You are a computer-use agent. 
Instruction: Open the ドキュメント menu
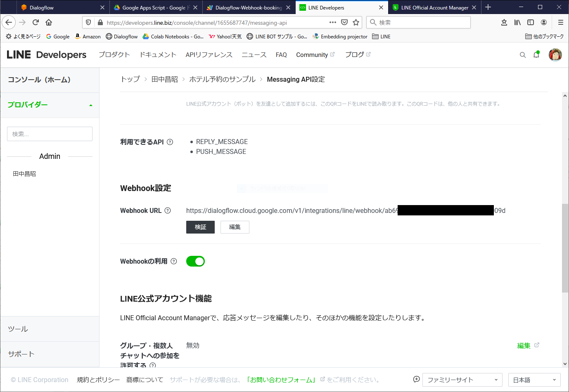click(x=158, y=55)
